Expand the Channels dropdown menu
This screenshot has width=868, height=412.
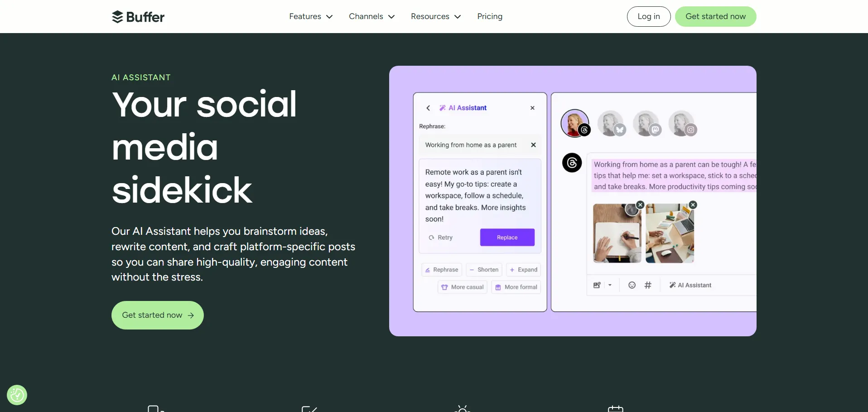[371, 16]
